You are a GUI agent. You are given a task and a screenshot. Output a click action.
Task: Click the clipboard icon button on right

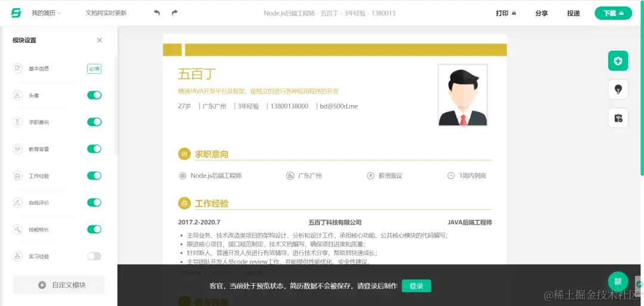(x=618, y=118)
